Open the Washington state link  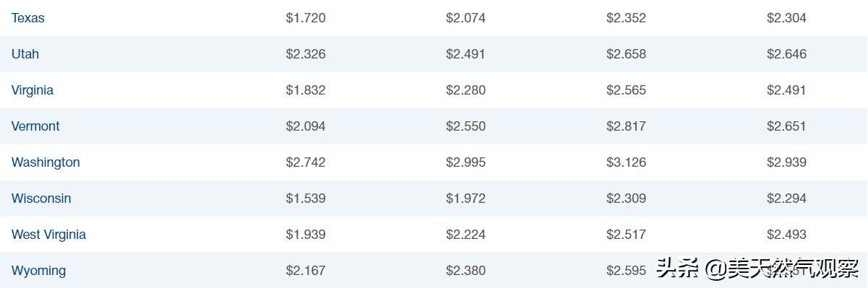[46, 162]
